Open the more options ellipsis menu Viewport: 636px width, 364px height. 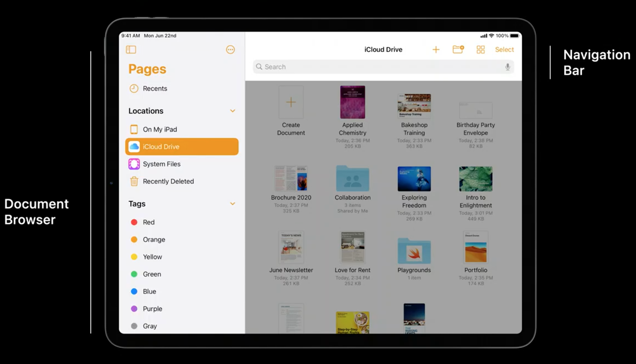[230, 50]
